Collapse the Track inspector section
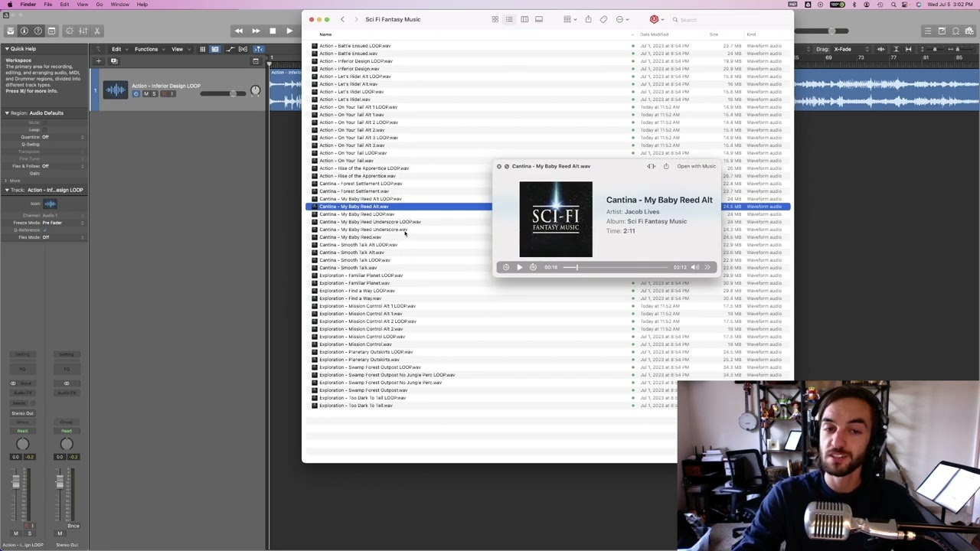Screen dimensions: 980x551 coord(7,190)
